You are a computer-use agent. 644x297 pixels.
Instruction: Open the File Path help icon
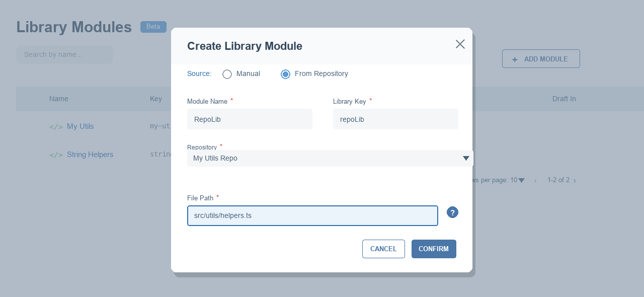[x=452, y=212]
